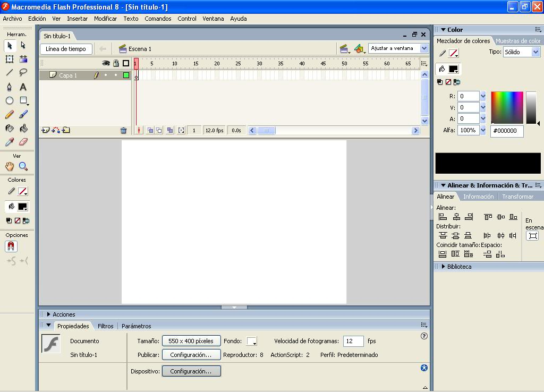This screenshot has height=392, width=544.
Task: Select the Zoom magnifier tool
Action: tap(23, 166)
